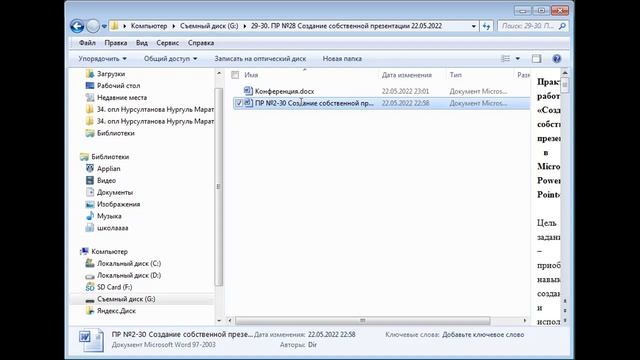Select ПР №2-30 Создание собственной file name

pyautogui.click(x=314, y=103)
